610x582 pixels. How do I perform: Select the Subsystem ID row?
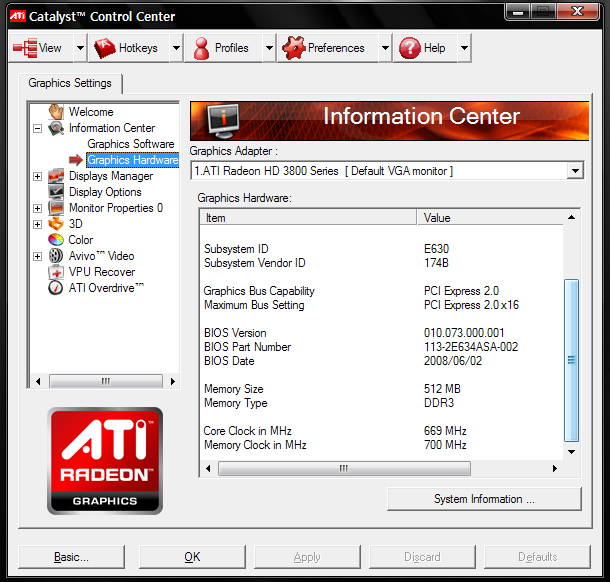[x=381, y=249]
